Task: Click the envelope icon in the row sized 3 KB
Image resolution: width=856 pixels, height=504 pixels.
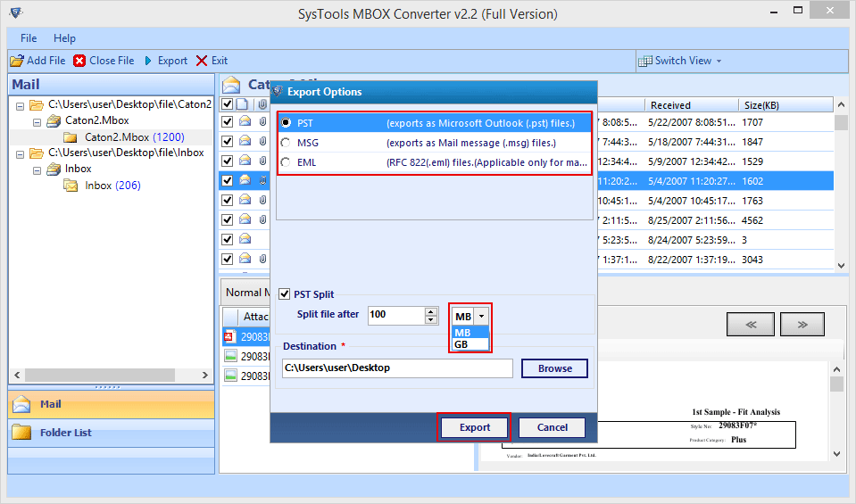Action: click(x=245, y=239)
